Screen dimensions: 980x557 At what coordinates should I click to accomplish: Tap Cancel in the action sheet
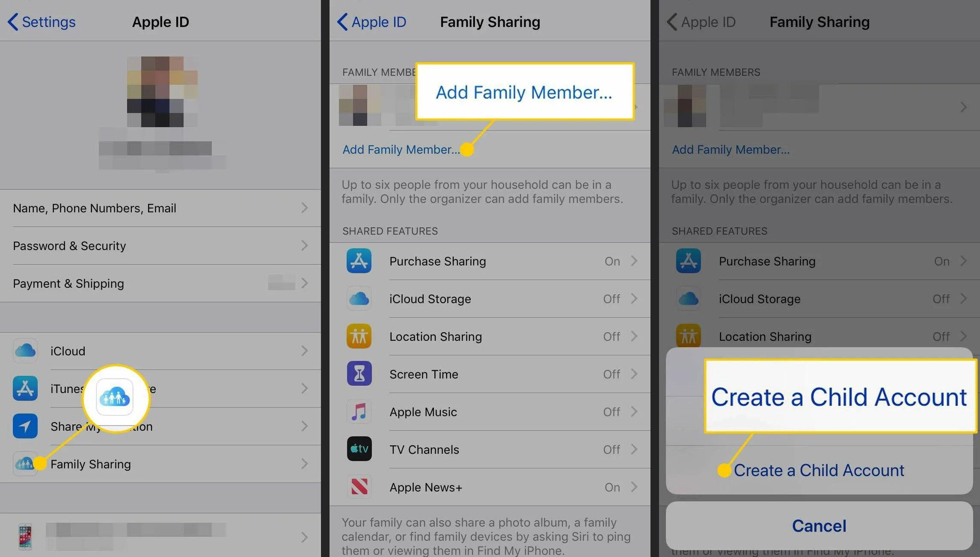click(x=819, y=526)
